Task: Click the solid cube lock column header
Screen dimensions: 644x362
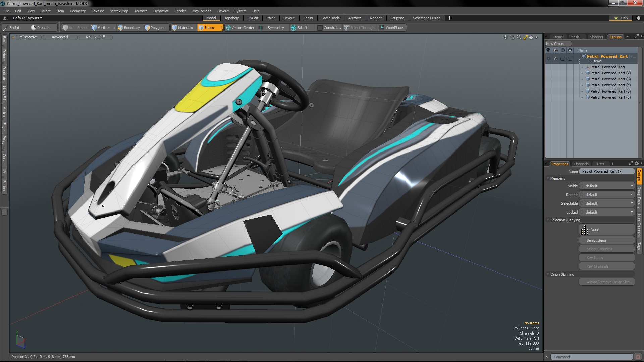Action: tap(570, 50)
